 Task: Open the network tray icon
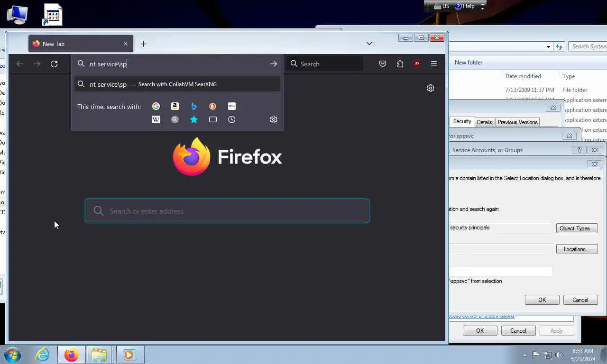point(548,355)
